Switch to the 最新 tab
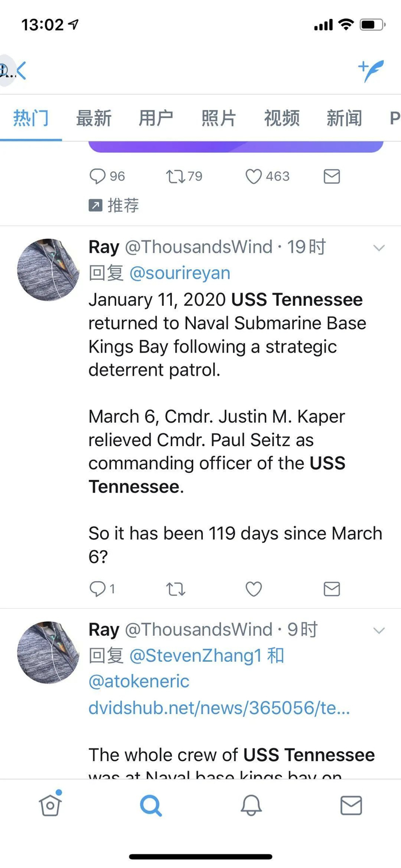The height and width of the screenshot is (868, 401). click(93, 118)
